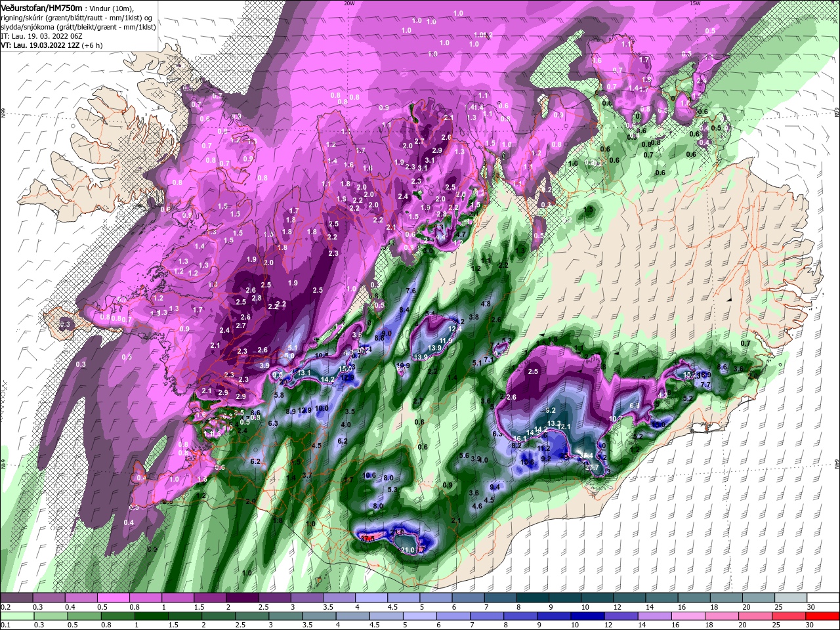The image size is (840, 630).
Task: Select the dark teal snow swatch starting at 8
Action: pos(534,598)
